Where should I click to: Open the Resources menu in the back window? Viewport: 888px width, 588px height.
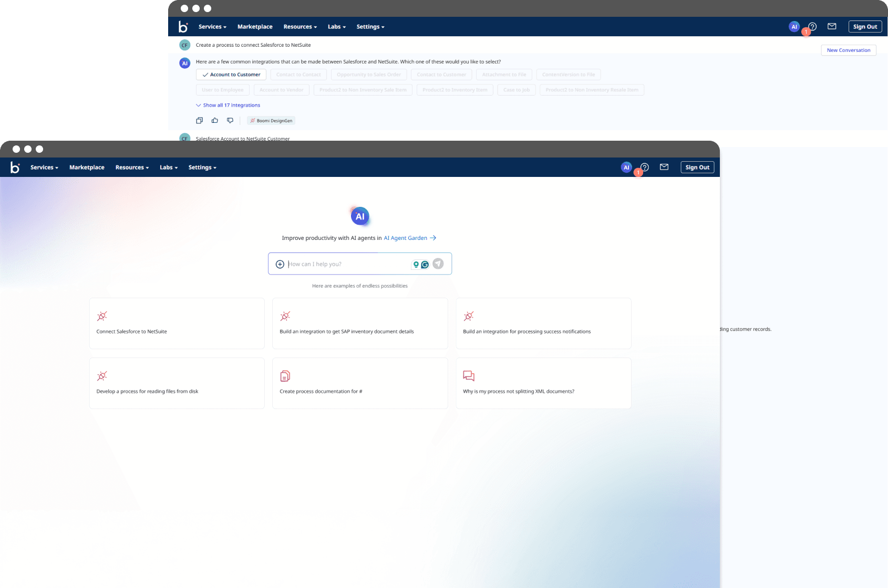[x=300, y=27]
